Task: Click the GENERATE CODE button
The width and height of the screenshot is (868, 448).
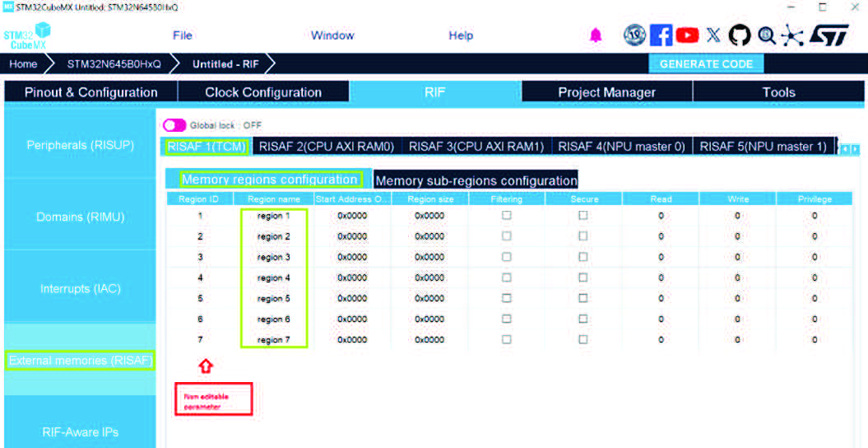Action: point(707,63)
